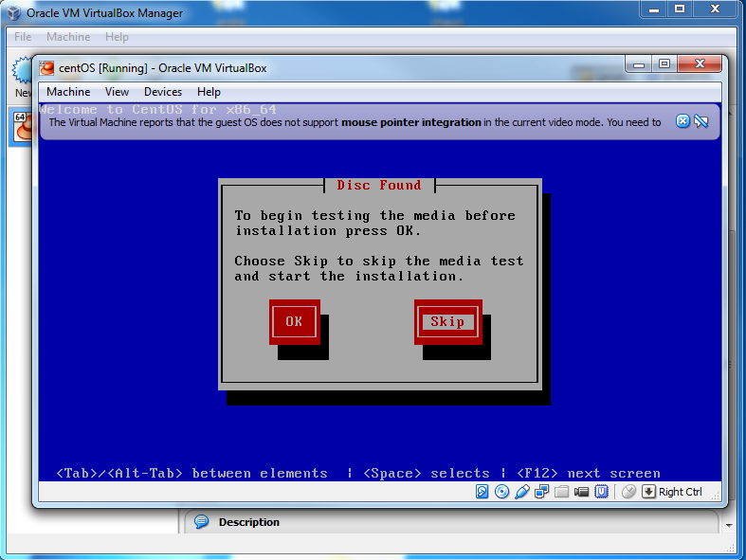The width and height of the screenshot is (746, 560).
Task: Close the centOS VM window
Action: (x=700, y=64)
